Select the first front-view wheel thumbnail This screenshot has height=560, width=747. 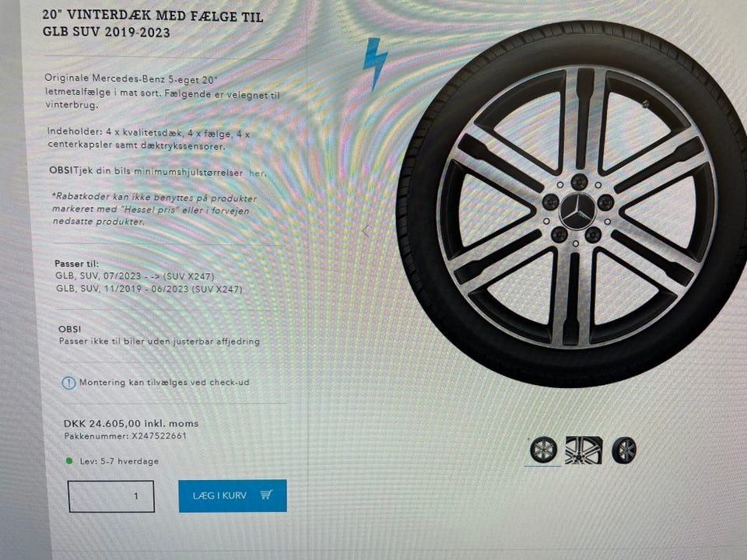click(543, 450)
